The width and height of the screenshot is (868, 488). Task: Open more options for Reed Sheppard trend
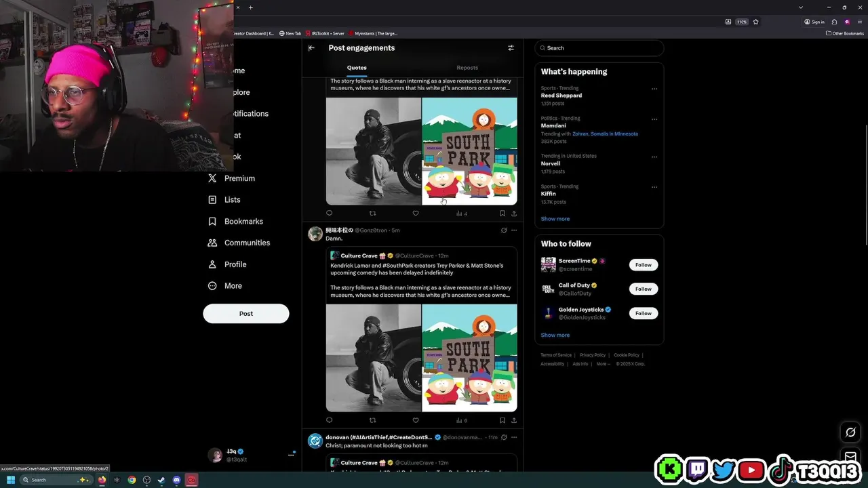click(654, 89)
